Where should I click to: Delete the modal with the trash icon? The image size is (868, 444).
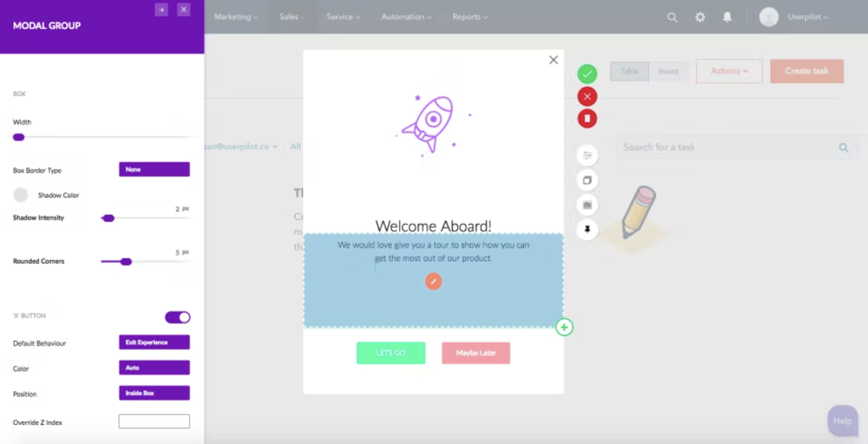point(587,118)
